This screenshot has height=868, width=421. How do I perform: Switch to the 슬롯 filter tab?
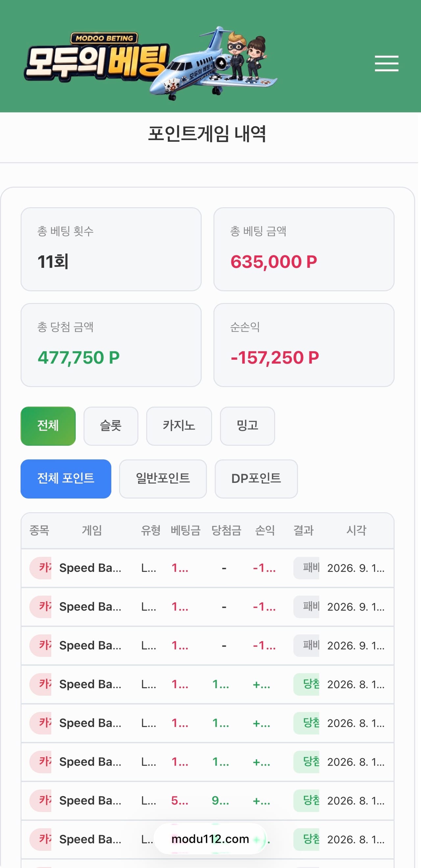pyautogui.click(x=111, y=426)
